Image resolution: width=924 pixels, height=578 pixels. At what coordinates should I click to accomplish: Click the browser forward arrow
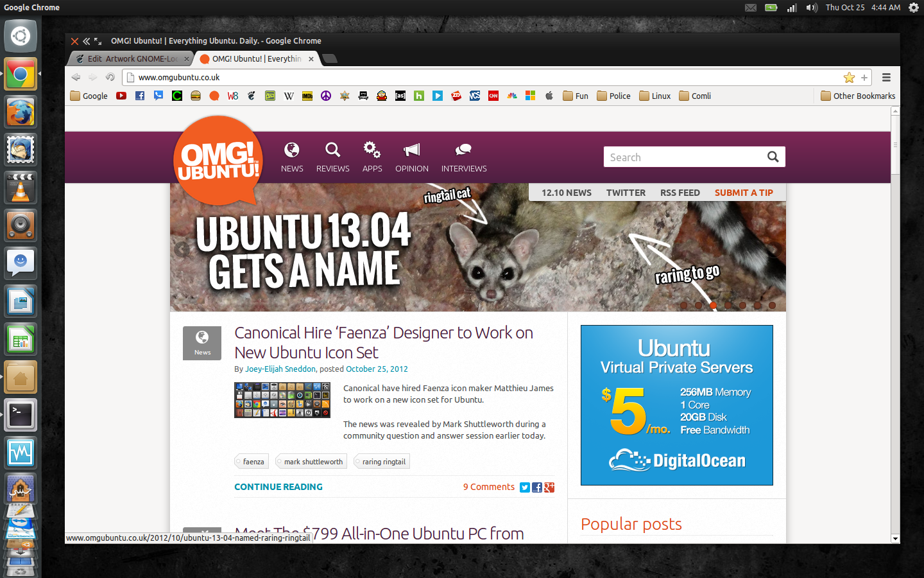click(93, 77)
